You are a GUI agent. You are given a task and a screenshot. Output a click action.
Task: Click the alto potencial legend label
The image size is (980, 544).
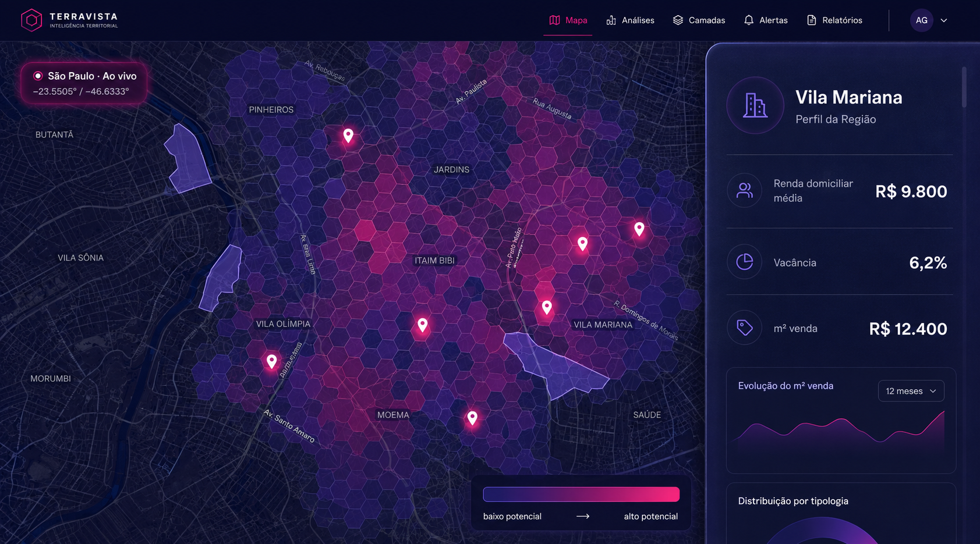click(651, 517)
